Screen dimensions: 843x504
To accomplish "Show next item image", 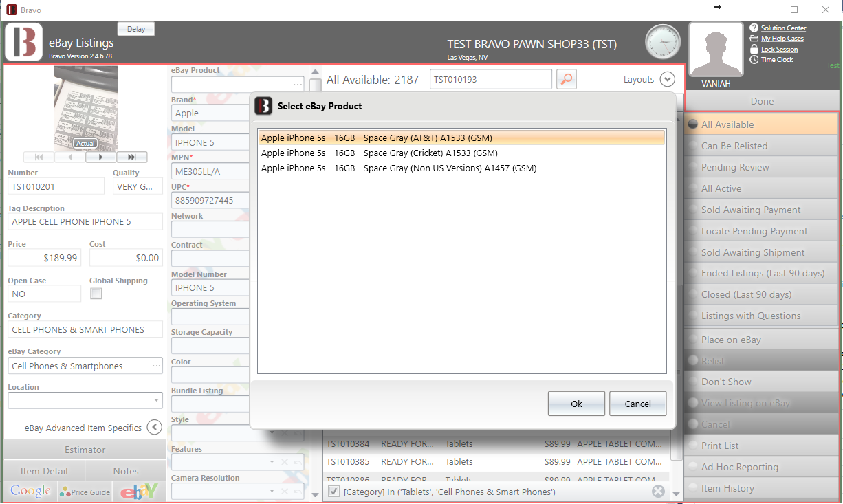I will (x=100, y=157).
